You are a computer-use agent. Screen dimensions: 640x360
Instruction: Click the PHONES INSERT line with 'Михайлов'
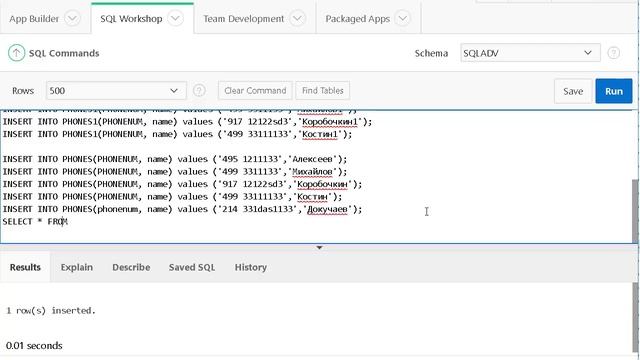click(x=175, y=172)
